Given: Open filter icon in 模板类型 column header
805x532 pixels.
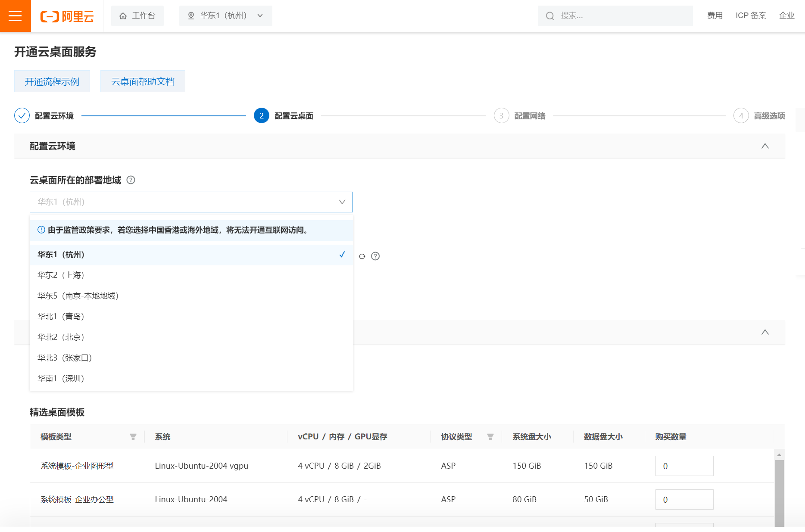Looking at the screenshot, I should 133,437.
